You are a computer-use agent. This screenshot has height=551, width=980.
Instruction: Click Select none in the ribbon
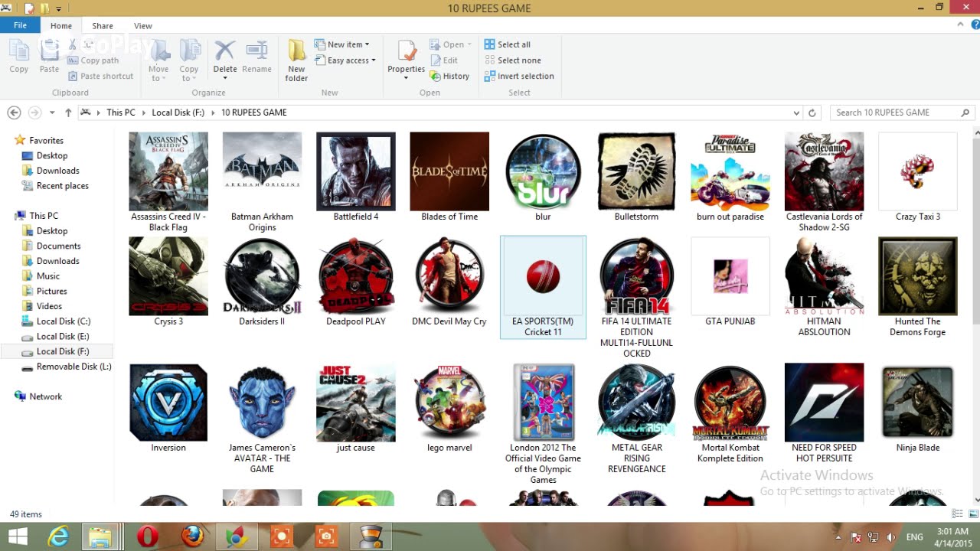pos(514,60)
